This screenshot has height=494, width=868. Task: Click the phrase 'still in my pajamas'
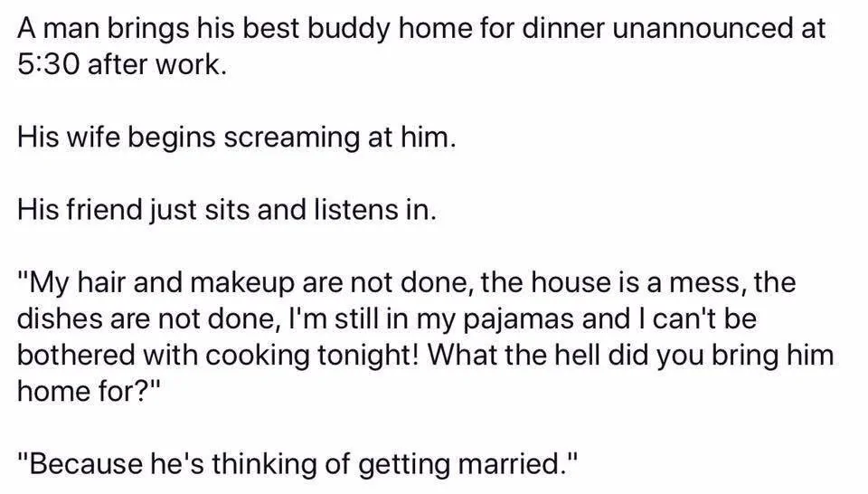click(454, 319)
